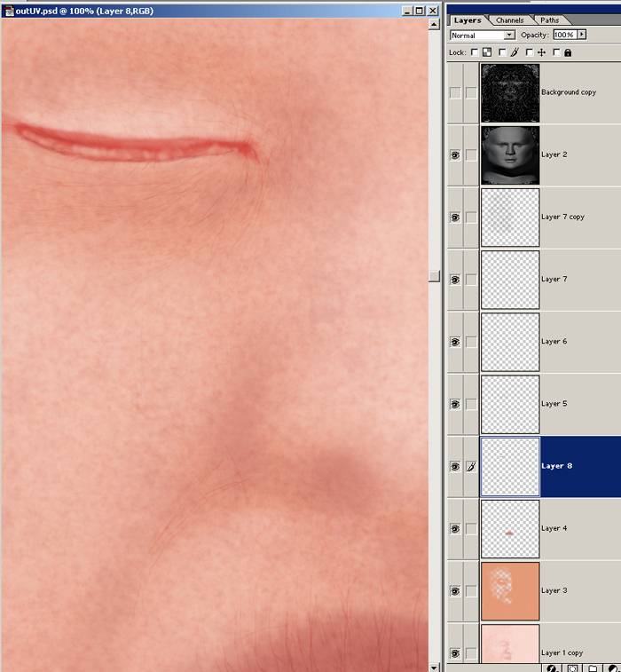621x672 pixels.
Task: Open the Opacity slider arrow
Action: tap(582, 35)
